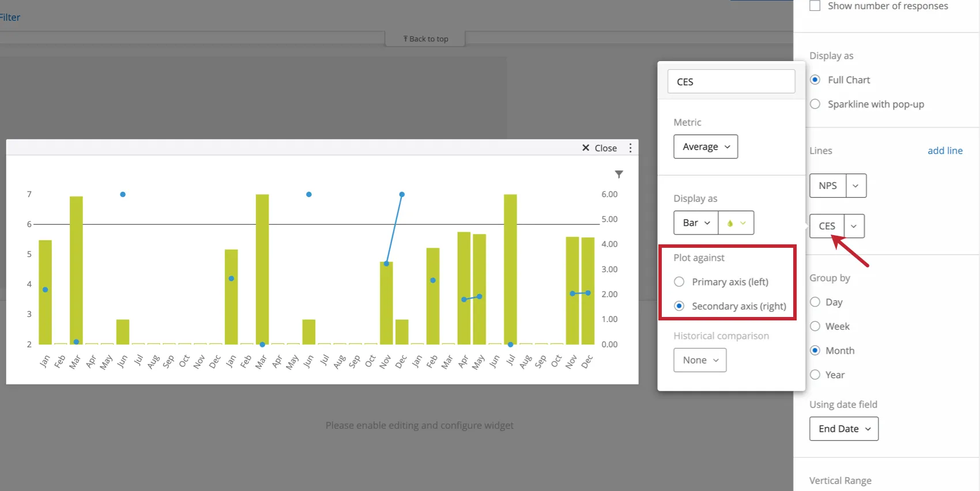The image size is (980, 491).
Task: Open the widget three-dot options menu
Action: 630,148
